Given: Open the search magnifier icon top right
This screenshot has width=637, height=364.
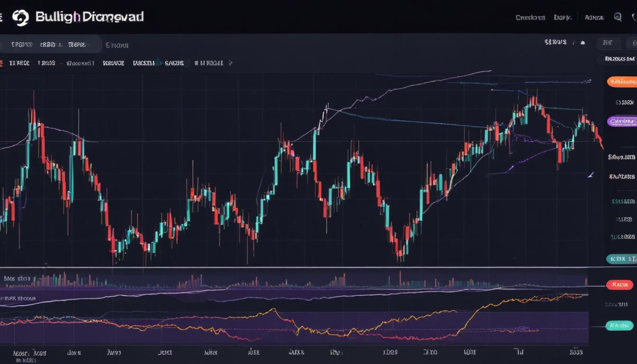Looking at the screenshot, I should coord(618,17).
